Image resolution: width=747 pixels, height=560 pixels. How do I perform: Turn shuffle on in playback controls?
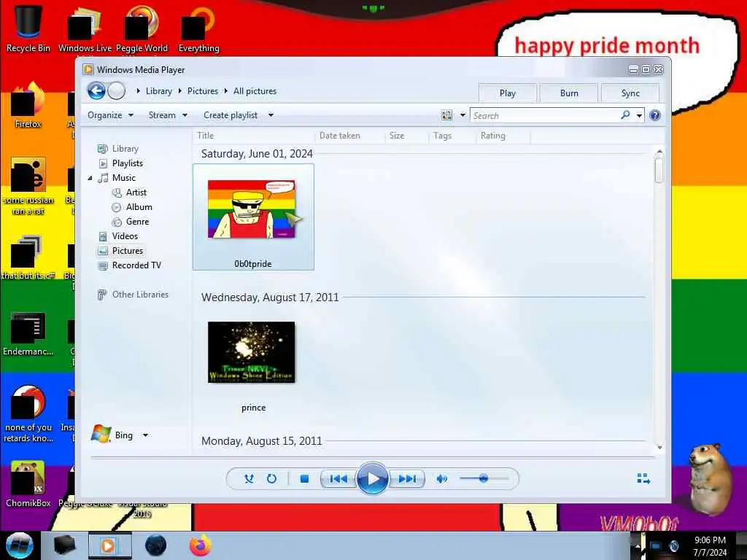pos(249,478)
